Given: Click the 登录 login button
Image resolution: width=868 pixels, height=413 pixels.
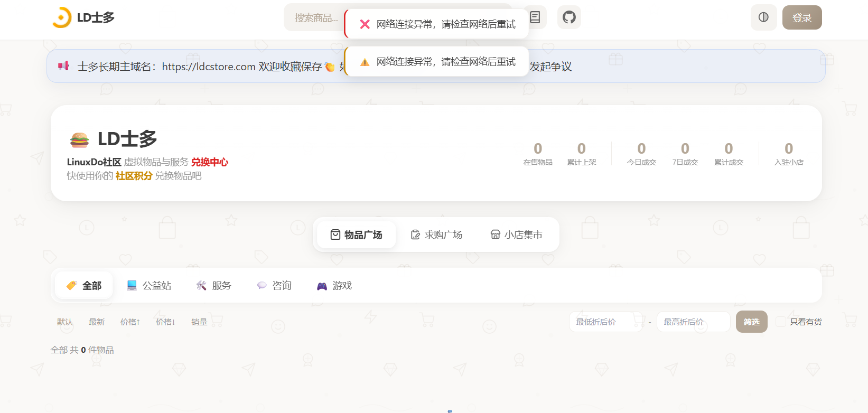Looking at the screenshot, I should click(802, 17).
